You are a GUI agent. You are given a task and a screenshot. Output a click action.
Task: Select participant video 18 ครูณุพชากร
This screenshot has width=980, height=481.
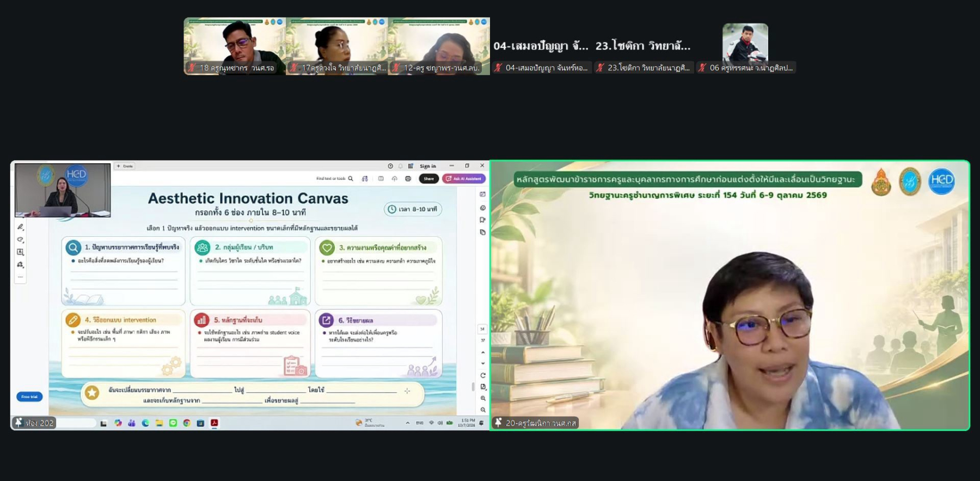coord(235,46)
